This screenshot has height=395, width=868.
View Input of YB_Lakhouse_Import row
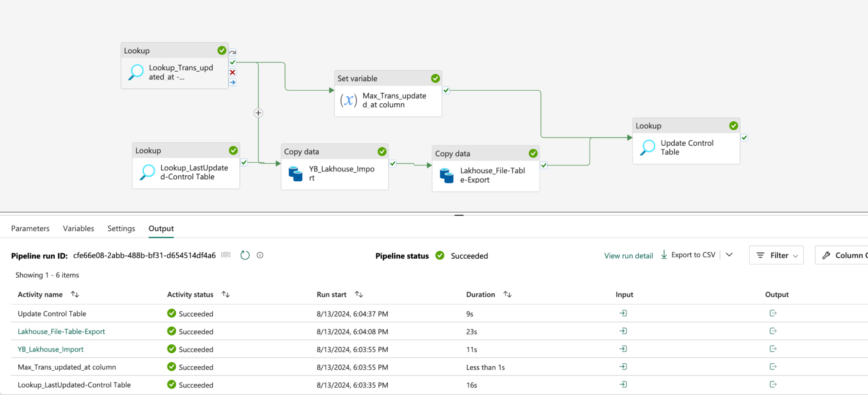623,349
